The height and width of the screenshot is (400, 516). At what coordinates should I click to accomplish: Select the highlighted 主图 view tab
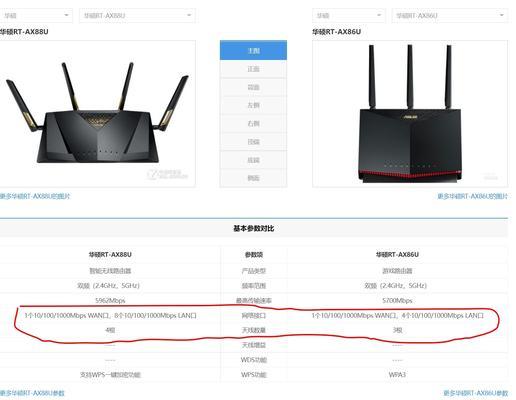(x=253, y=50)
